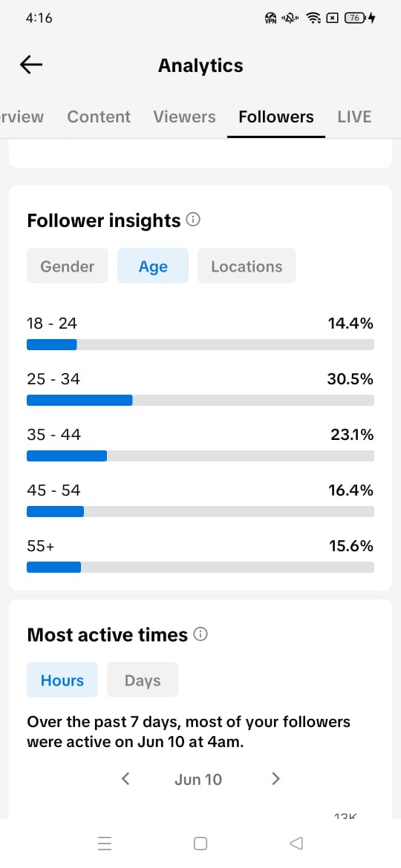Tap the Jun 10 date label
This screenshot has width=401, height=868.
[x=198, y=780]
